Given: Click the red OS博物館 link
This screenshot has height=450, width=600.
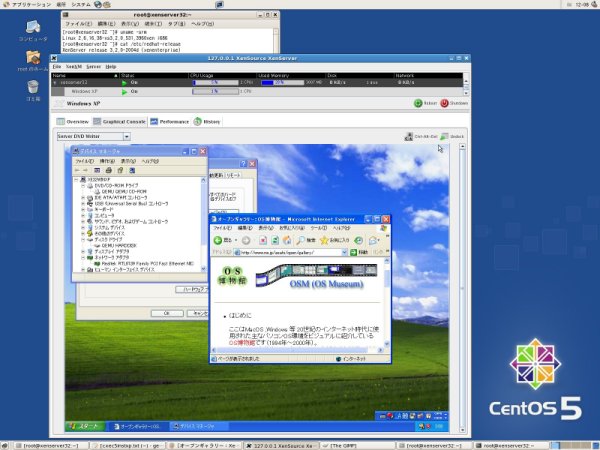Looking at the screenshot, I should 241,343.
